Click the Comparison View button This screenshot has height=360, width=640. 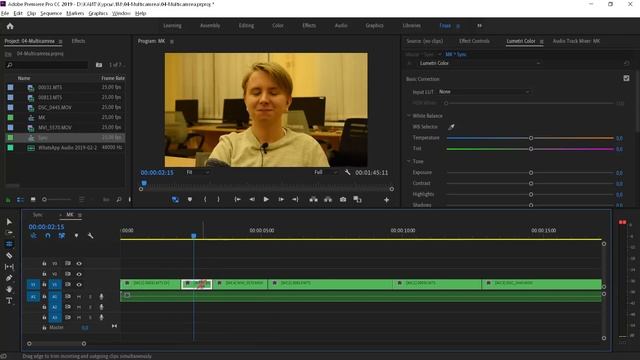(x=358, y=199)
